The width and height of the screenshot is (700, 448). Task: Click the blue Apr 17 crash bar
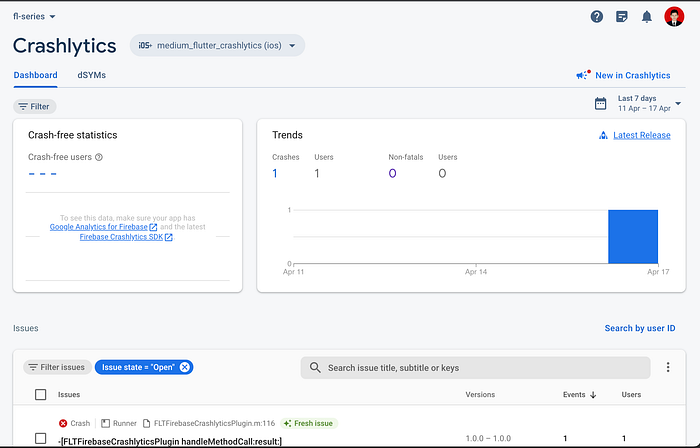pyautogui.click(x=633, y=236)
